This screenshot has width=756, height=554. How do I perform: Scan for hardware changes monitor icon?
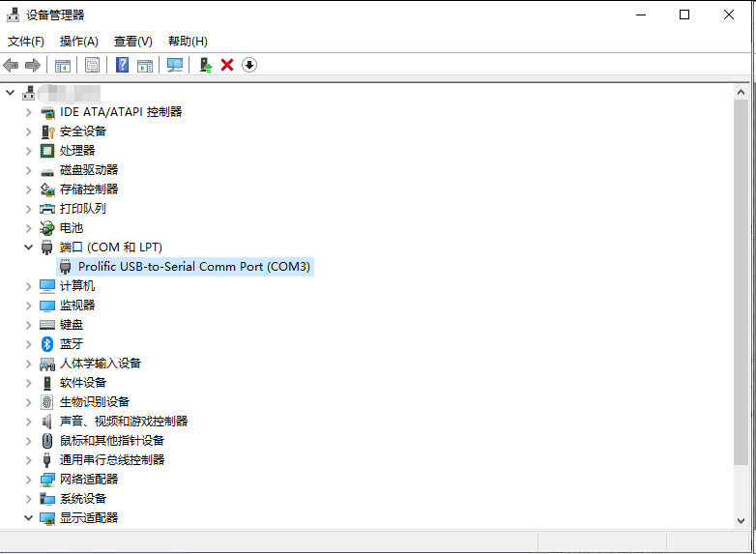point(175,65)
